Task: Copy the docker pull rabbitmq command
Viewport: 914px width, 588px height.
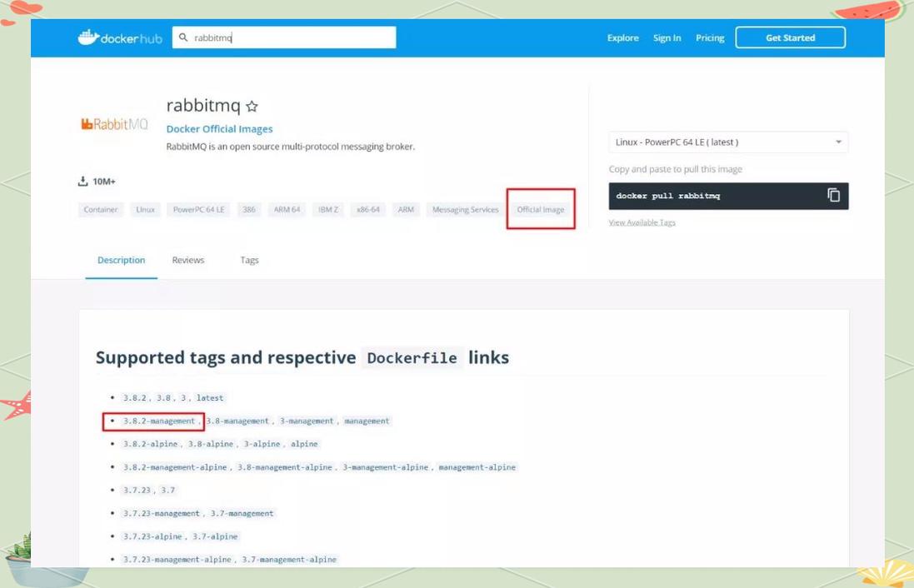Action: click(x=833, y=195)
